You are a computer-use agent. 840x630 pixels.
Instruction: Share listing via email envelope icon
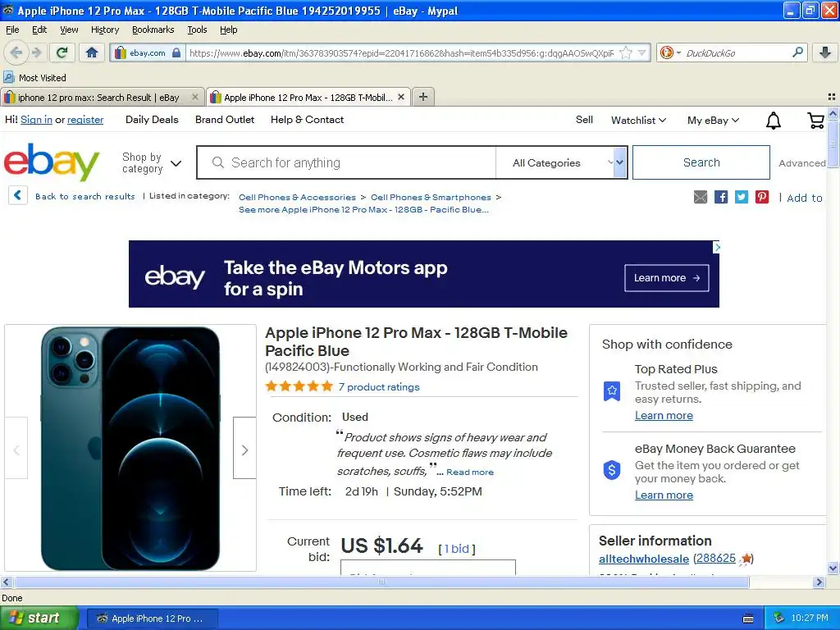[x=701, y=197]
